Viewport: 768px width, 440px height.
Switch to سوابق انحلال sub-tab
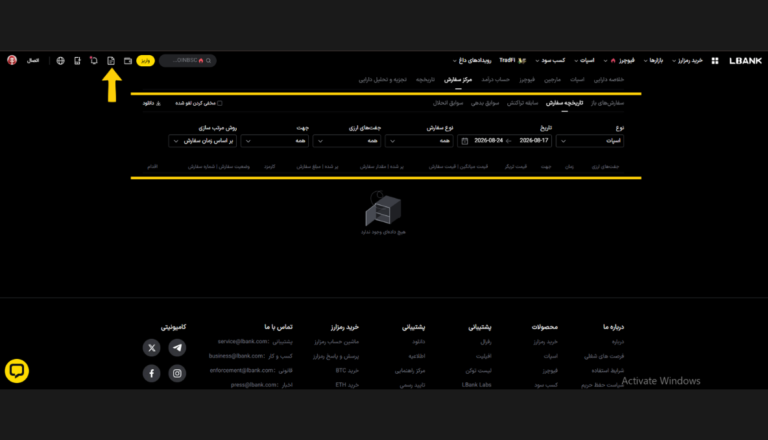[x=448, y=103]
